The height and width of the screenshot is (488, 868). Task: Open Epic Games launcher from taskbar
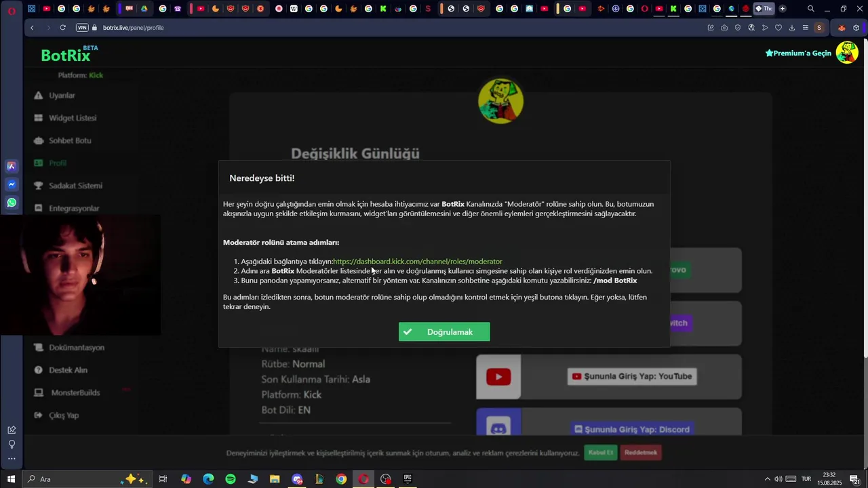tap(408, 479)
